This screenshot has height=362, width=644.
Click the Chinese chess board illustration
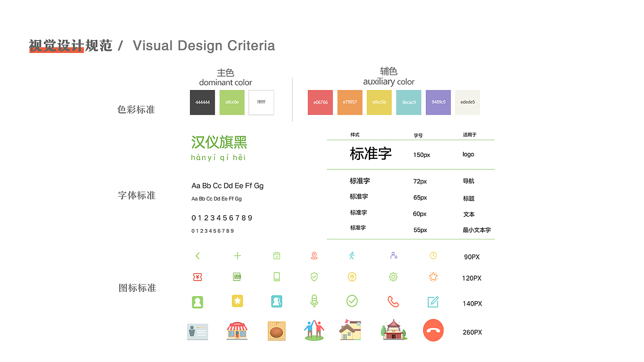[x=277, y=331]
